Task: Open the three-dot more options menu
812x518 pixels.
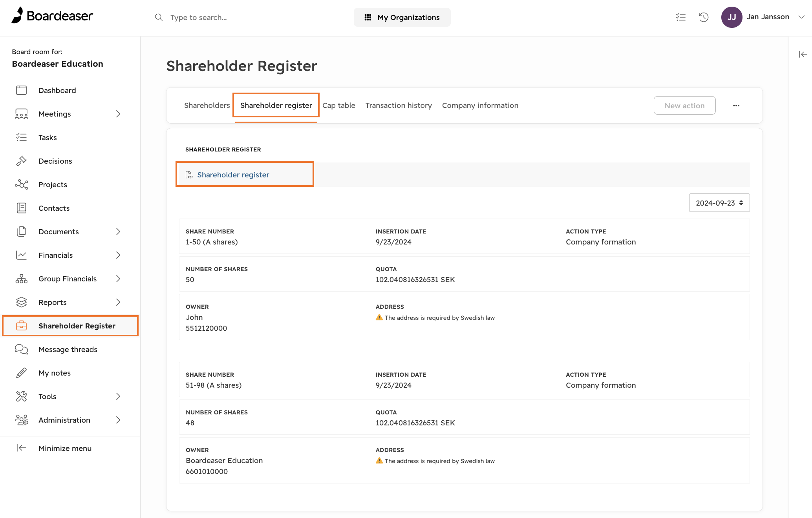Action: (x=736, y=106)
